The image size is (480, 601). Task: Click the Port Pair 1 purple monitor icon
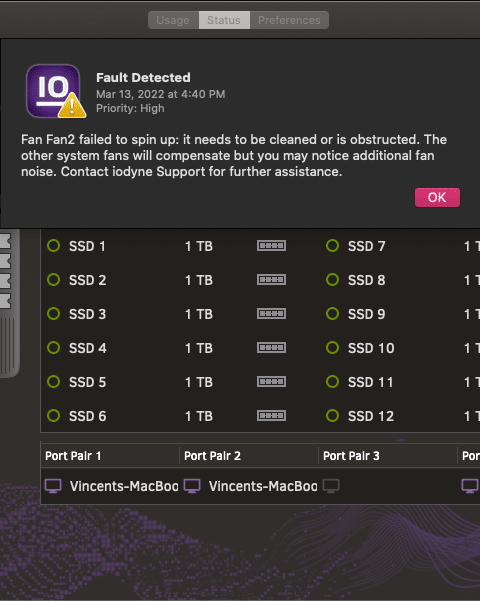point(53,486)
